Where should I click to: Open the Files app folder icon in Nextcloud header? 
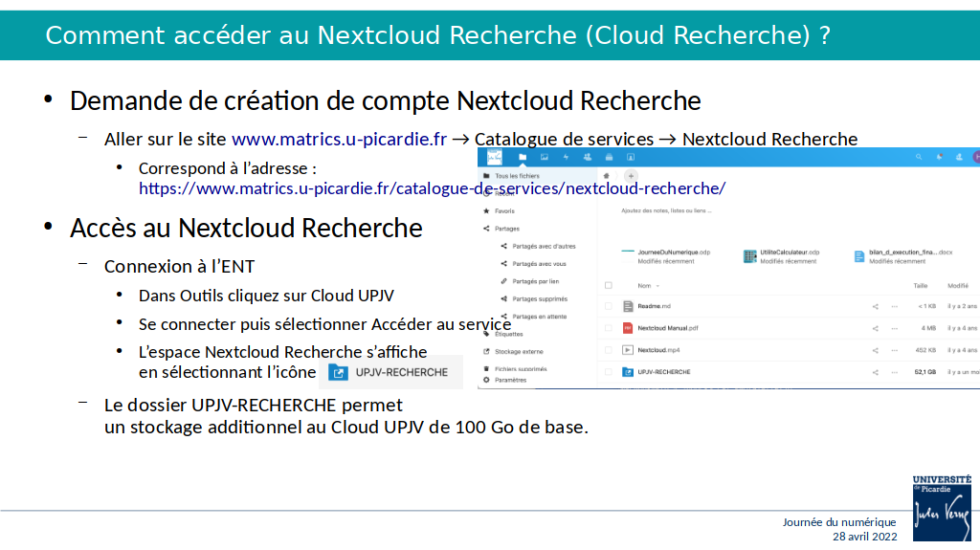coord(523,157)
